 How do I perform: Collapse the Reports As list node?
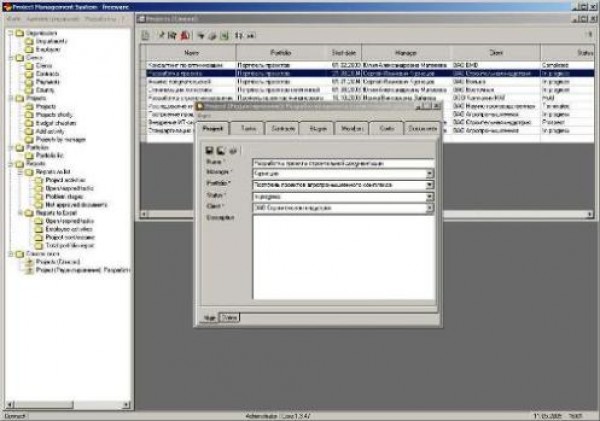pos(21,172)
